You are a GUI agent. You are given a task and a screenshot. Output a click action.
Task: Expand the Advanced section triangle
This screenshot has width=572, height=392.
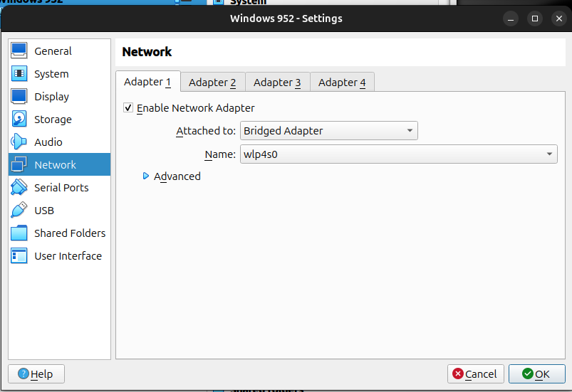[146, 176]
